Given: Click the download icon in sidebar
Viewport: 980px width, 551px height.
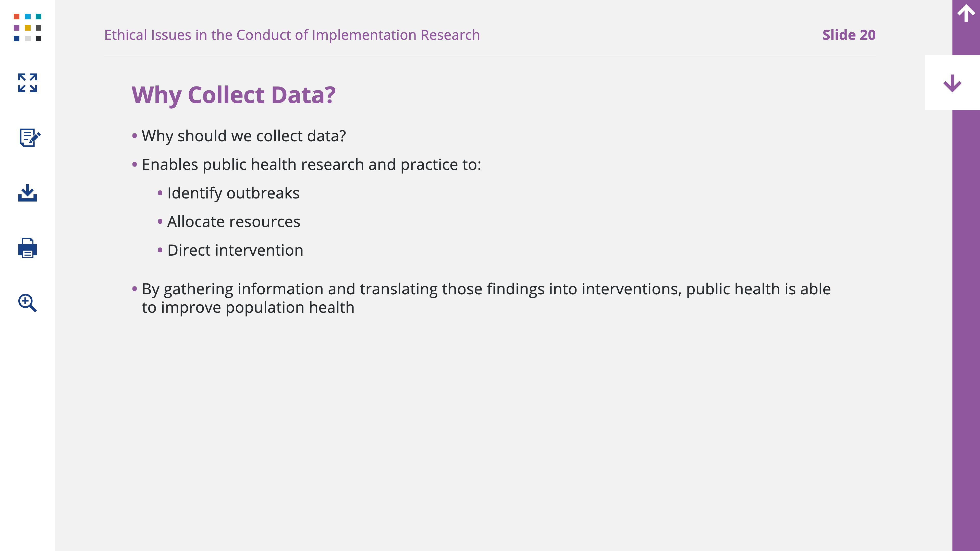Looking at the screenshot, I should 27,193.
